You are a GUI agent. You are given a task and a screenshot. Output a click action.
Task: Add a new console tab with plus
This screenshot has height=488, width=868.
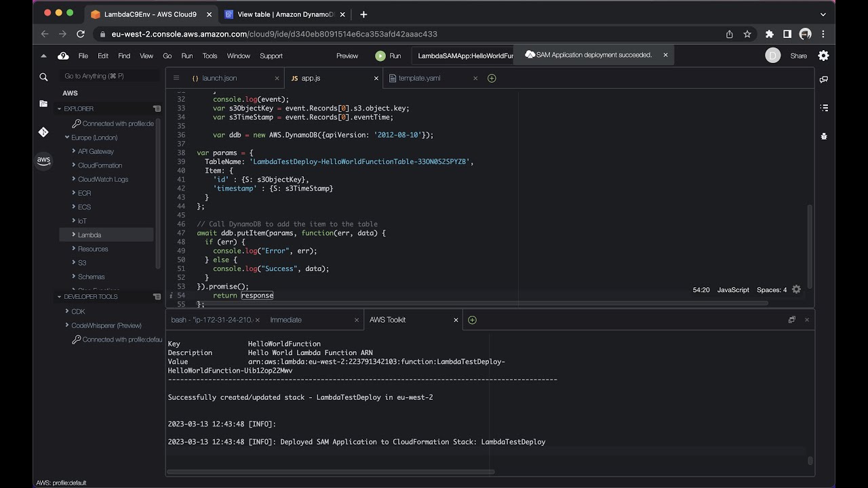[472, 320]
